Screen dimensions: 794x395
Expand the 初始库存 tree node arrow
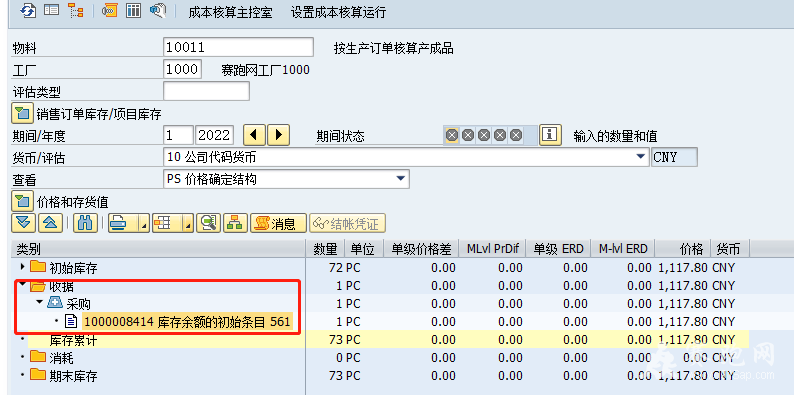pyautogui.click(x=22, y=266)
